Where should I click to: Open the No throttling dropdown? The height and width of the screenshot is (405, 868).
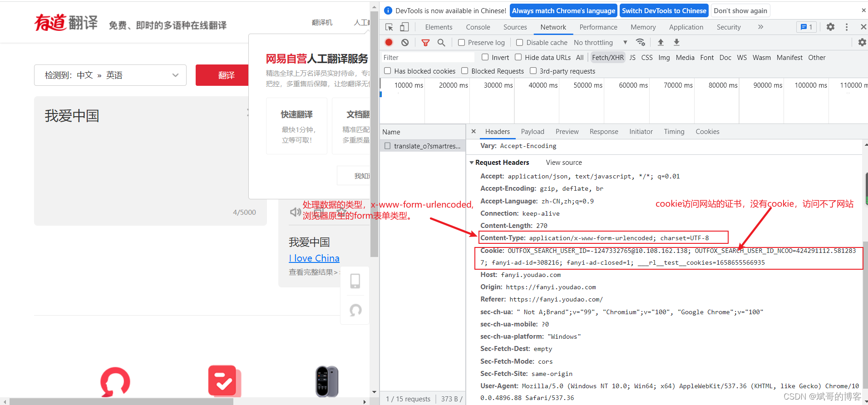600,42
